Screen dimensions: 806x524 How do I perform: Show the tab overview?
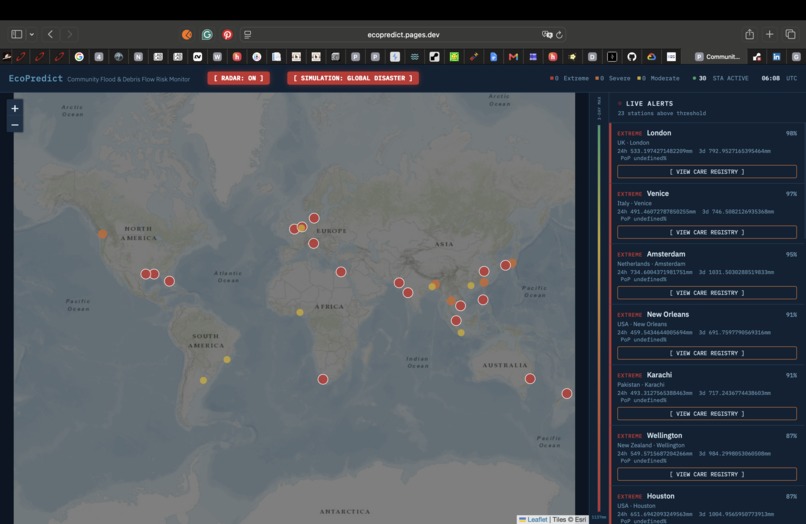click(x=790, y=34)
